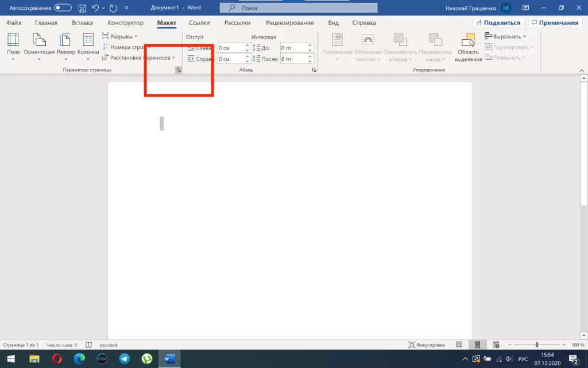
Task: Switch to Фокусировка focus mode
Action: [427, 345]
